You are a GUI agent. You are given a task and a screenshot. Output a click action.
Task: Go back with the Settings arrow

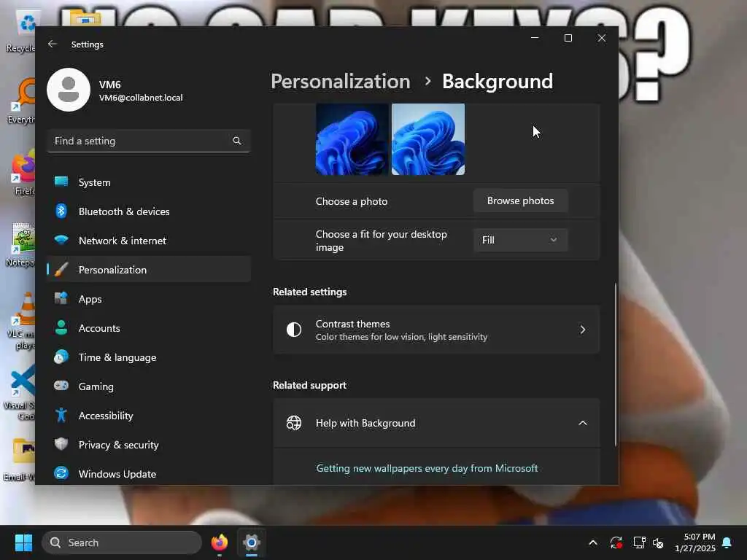tap(53, 44)
